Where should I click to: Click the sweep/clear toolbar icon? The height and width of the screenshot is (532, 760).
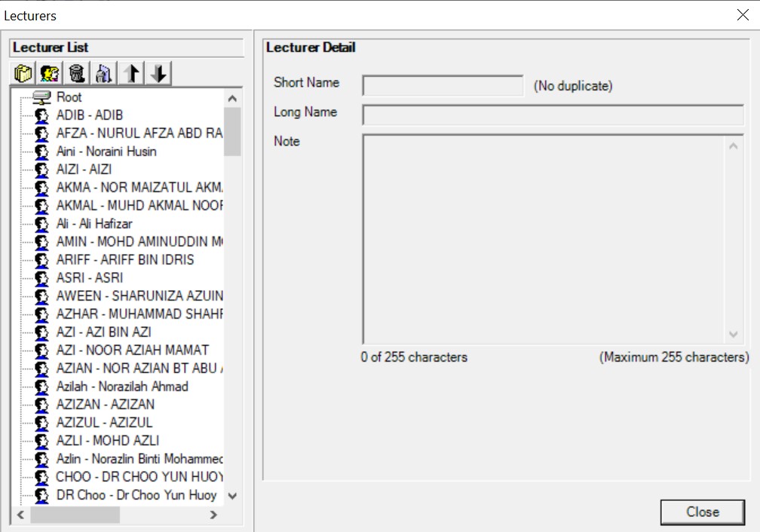[103, 73]
